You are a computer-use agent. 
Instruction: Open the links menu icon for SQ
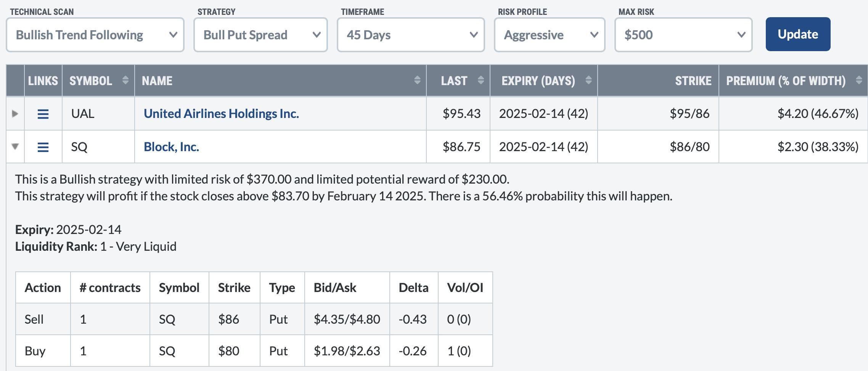point(43,147)
